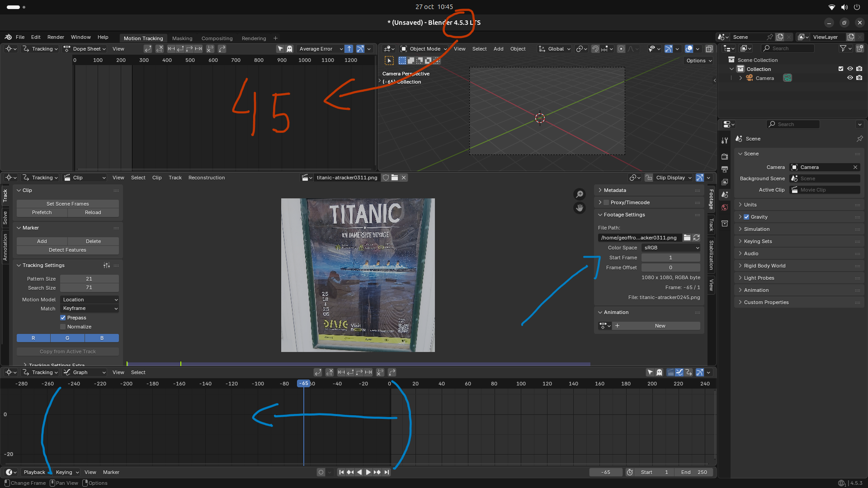The height and width of the screenshot is (488, 868).
Task: Open the View Layer properties tab icon
Action: coord(725,182)
